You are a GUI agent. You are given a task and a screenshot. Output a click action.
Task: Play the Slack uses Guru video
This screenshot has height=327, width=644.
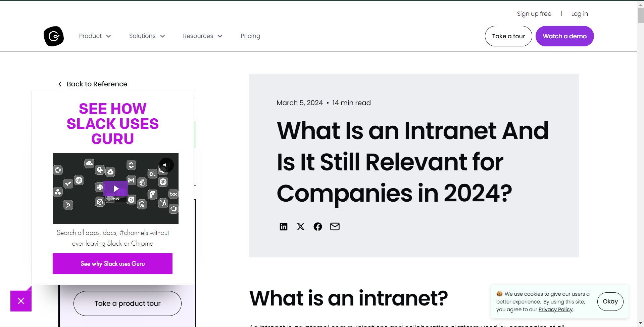tap(115, 189)
